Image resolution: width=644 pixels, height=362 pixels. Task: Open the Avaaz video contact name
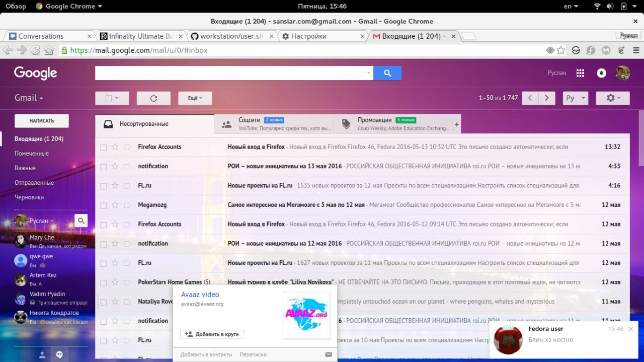[x=200, y=295]
